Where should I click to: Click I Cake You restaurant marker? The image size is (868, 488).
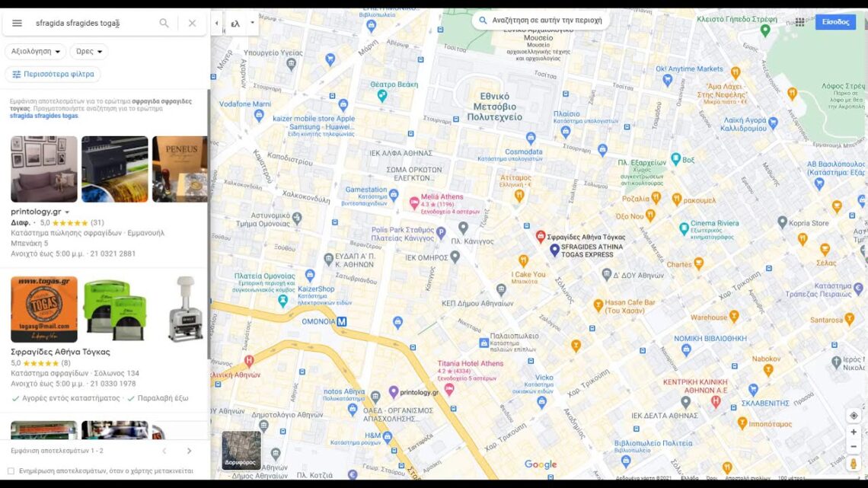click(x=523, y=260)
